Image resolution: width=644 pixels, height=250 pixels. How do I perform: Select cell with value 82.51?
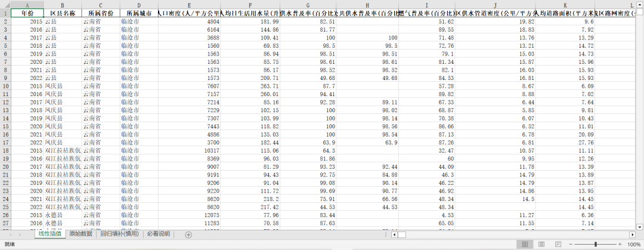coord(308,21)
